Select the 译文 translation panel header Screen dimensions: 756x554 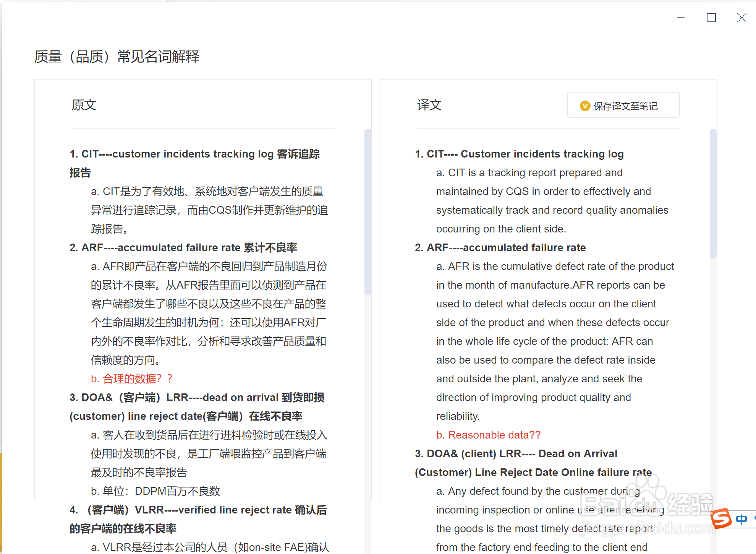click(428, 105)
